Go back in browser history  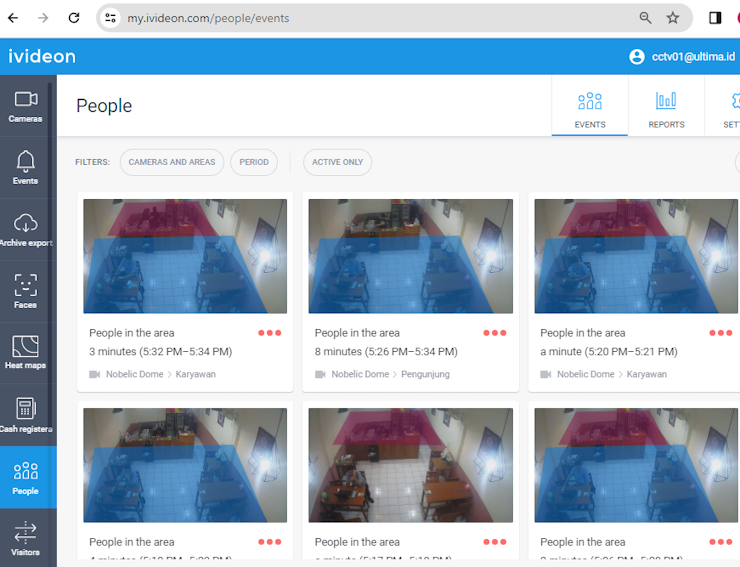pyautogui.click(x=13, y=18)
